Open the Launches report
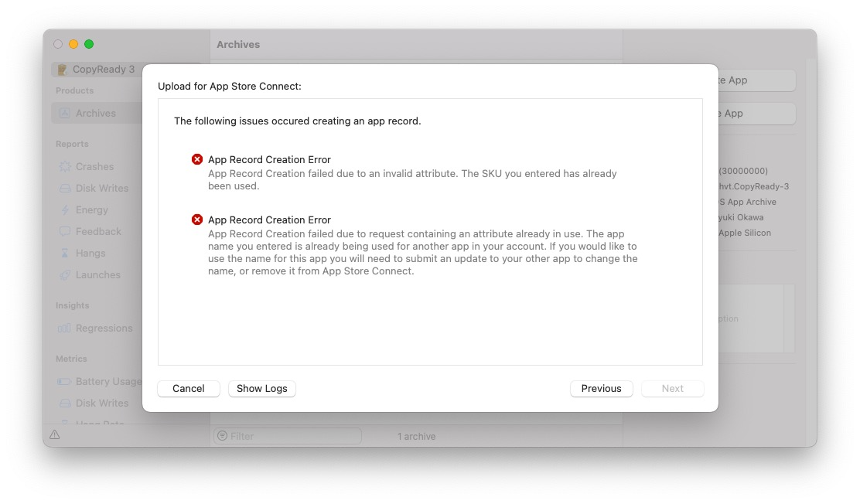Viewport: 860px width, 504px height. [x=97, y=274]
